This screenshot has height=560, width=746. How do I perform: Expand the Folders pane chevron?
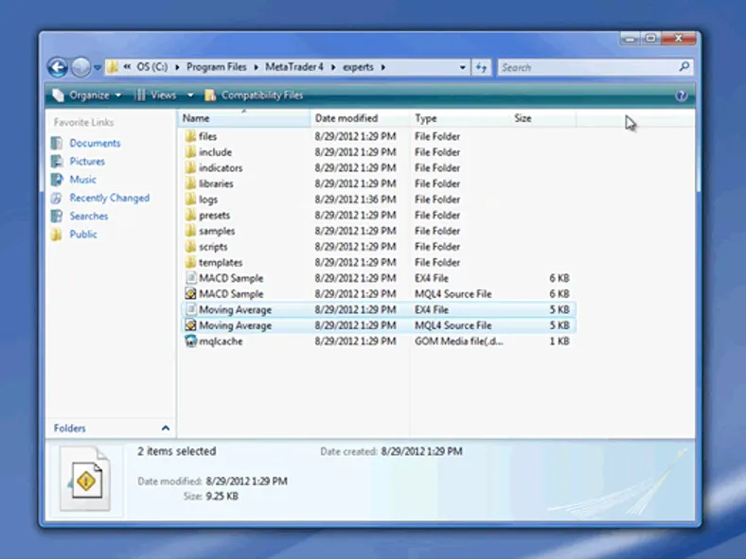pyautogui.click(x=165, y=428)
